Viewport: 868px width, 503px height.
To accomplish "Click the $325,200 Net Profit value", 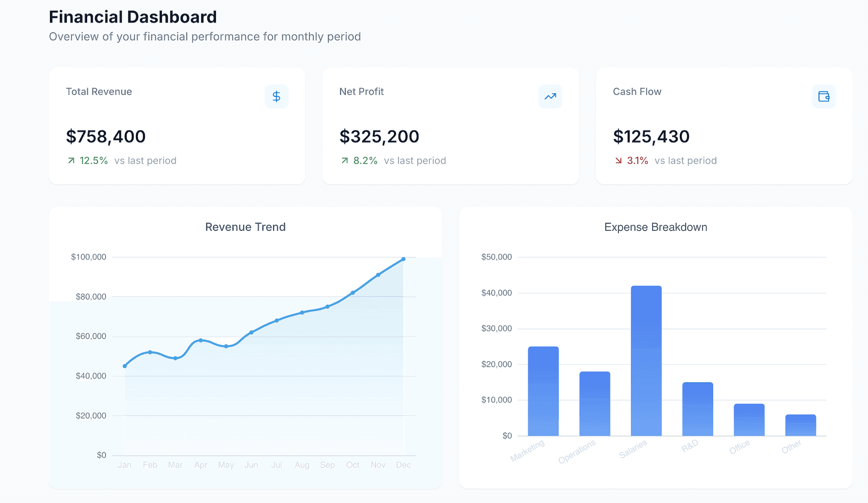I will point(379,137).
